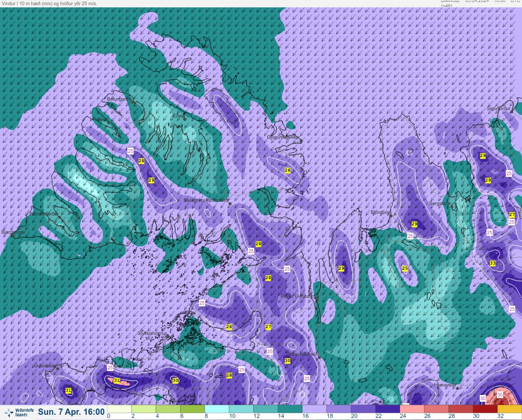522x420 pixels.
Task: Select the orange legend swatch above 32 m/s
Action: [509, 409]
